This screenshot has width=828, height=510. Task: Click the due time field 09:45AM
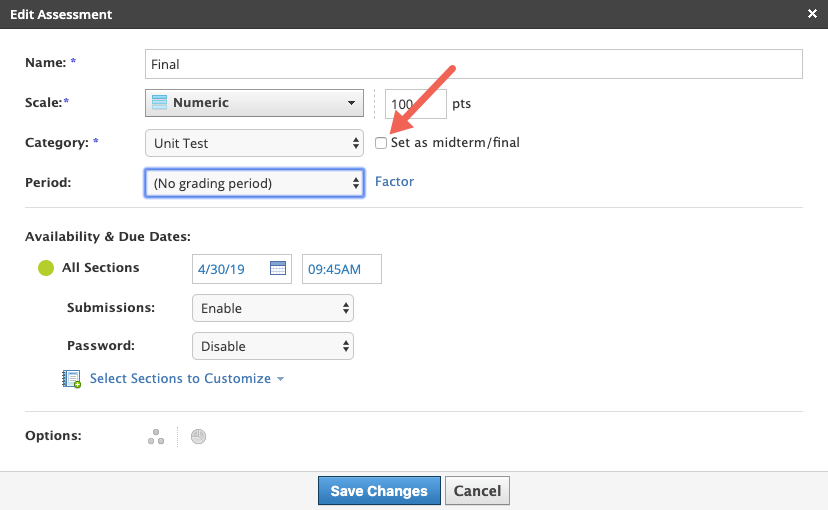pyautogui.click(x=341, y=269)
